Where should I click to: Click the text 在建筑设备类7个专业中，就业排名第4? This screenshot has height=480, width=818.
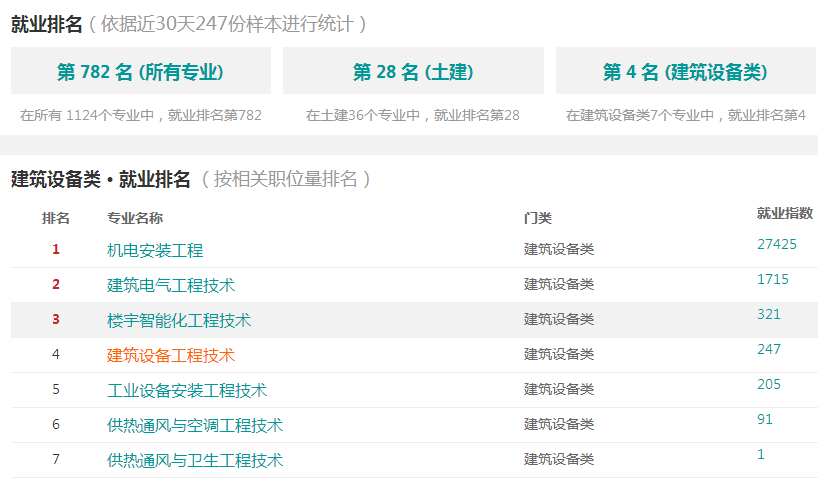tap(685, 115)
